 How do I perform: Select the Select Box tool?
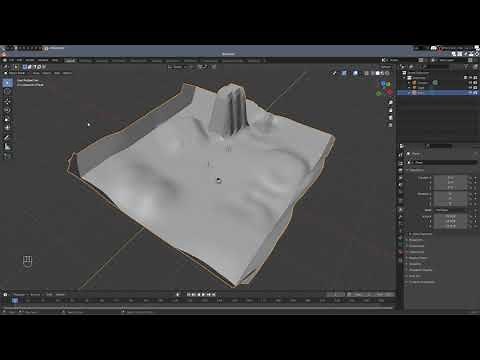pyautogui.click(x=7, y=82)
